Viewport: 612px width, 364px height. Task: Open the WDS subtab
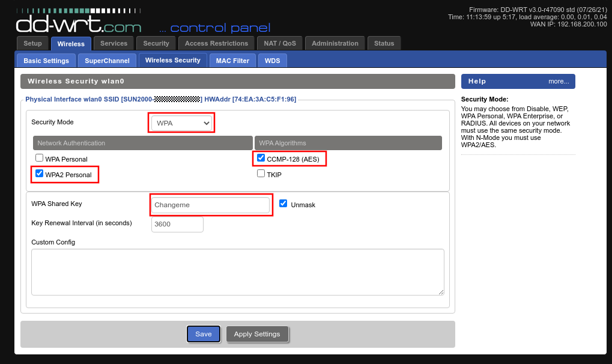(x=273, y=61)
